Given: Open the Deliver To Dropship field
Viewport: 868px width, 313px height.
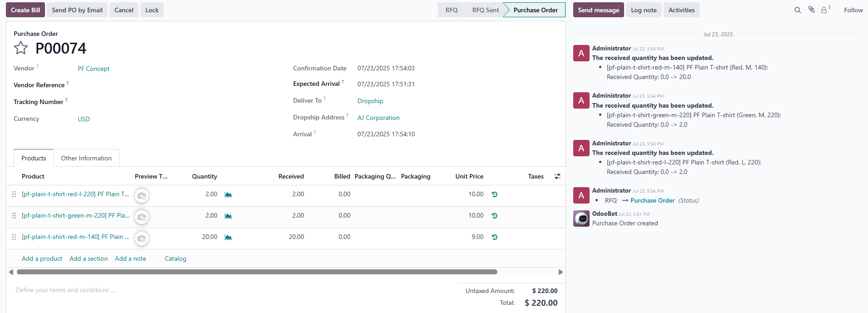Looking at the screenshot, I should coord(370,101).
